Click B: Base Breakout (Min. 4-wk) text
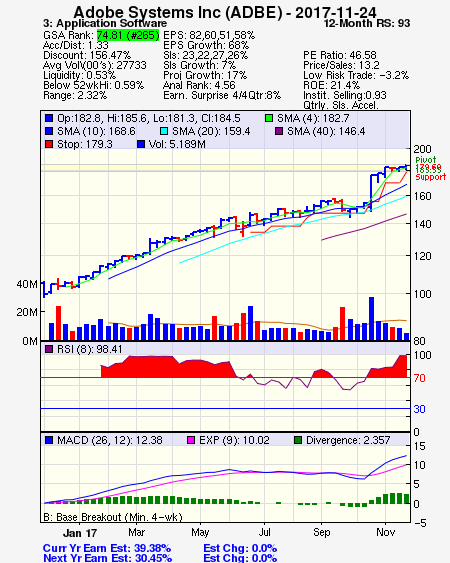The height and width of the screenshot is (563, 450). tap(113, 517)
